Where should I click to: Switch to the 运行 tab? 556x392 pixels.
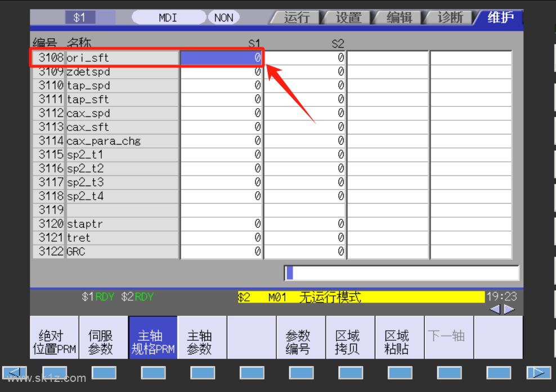pos(297,17)
